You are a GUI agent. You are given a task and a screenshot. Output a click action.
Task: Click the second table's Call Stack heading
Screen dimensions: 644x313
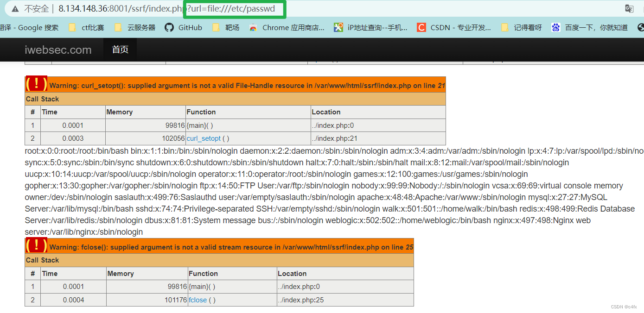pos(43,260)
